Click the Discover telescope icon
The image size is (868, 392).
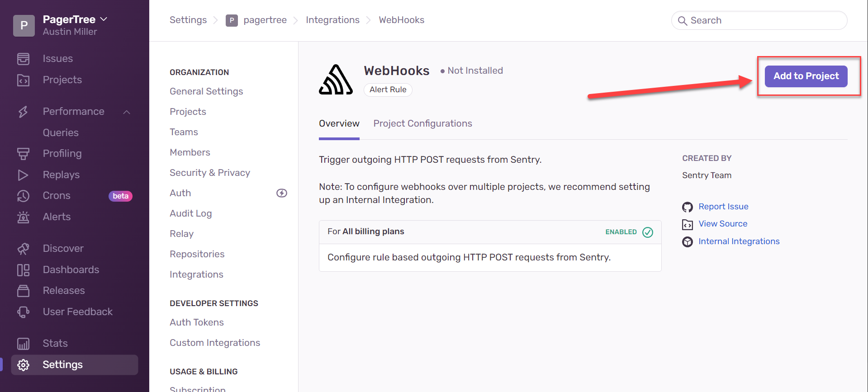(23, 249)
